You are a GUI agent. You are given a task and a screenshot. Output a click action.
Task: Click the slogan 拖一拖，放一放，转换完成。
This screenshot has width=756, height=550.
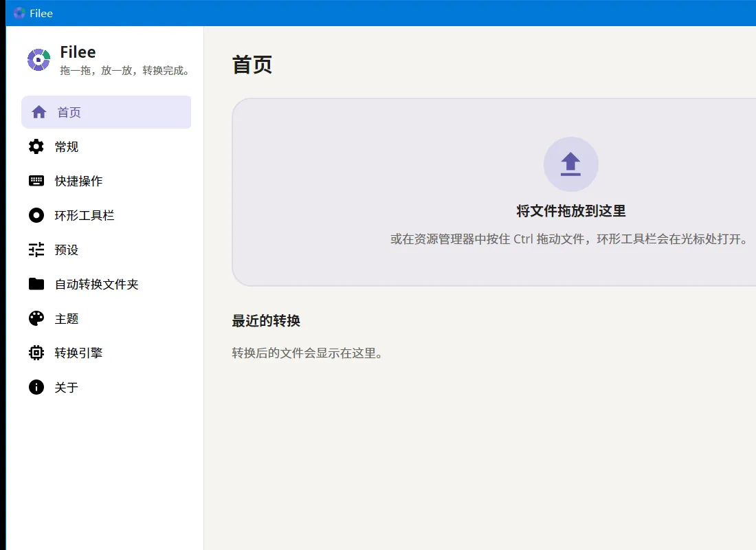[125, 70]
